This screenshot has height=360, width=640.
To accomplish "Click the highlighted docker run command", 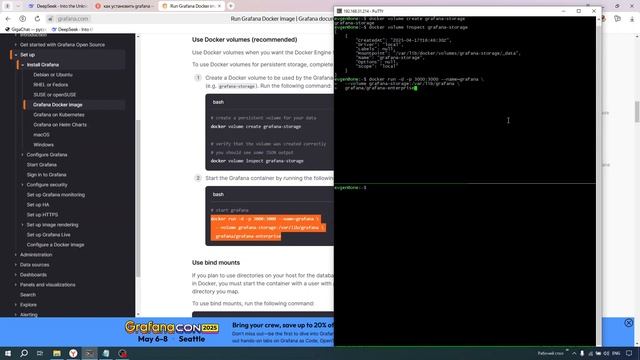I will click(x=268, y=228).
